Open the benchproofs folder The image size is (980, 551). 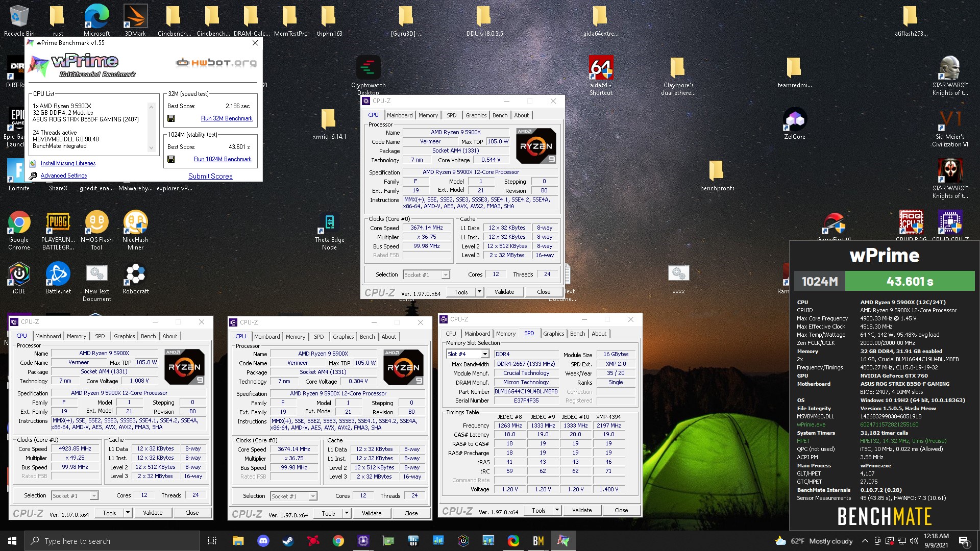pyautogui.click(x=717, y=176)
